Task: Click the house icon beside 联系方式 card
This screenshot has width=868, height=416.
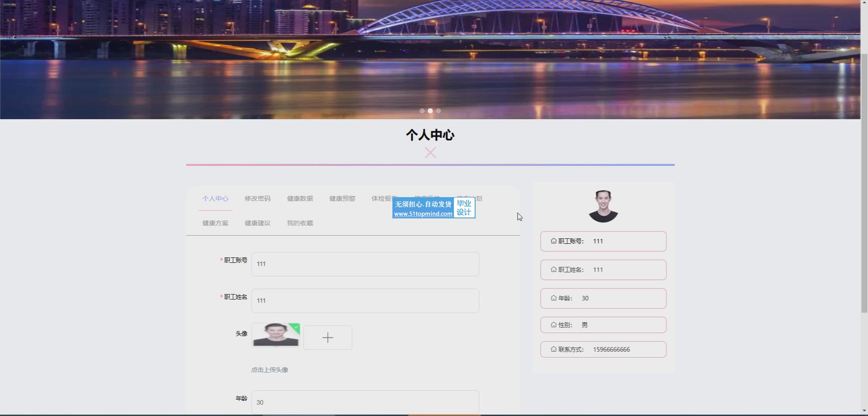Action: click(x=553, y=349)
